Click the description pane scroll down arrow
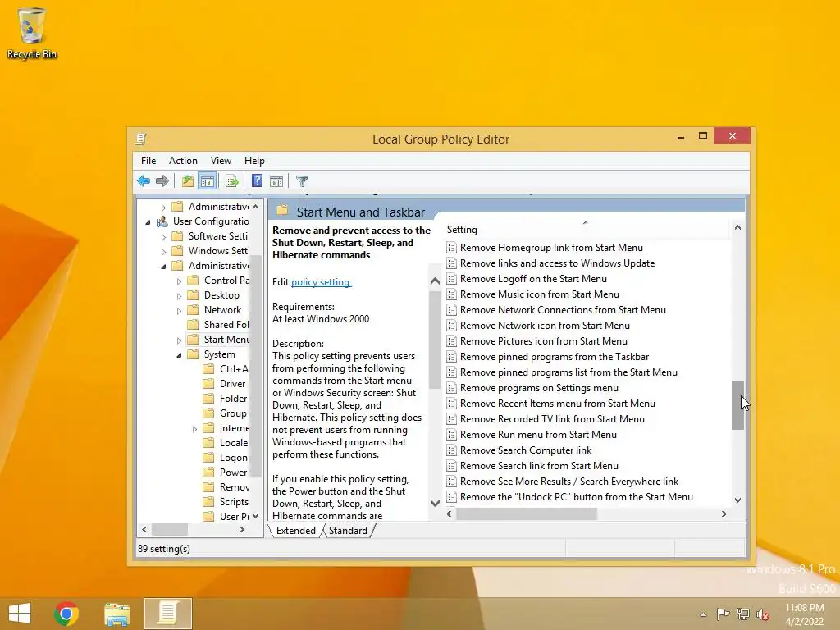 click(435, 503)
